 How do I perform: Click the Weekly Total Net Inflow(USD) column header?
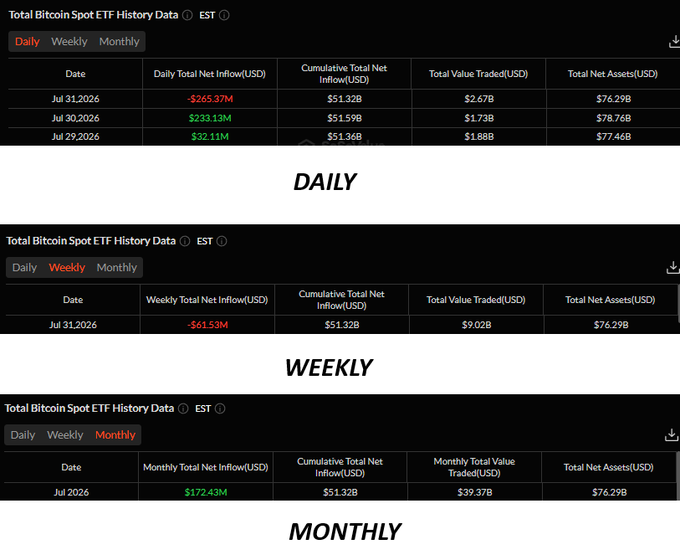point(207,300)
